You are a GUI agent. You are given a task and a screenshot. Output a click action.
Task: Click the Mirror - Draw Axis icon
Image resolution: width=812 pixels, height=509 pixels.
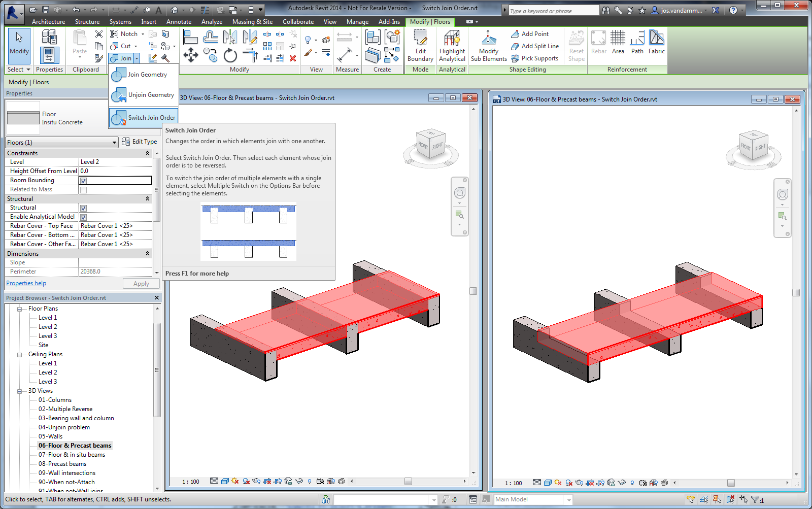(x=250, y=37)
